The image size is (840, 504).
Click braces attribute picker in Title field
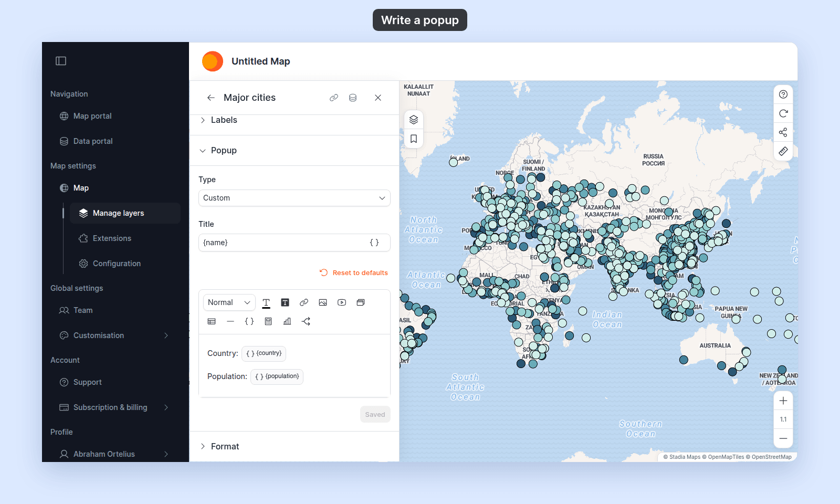coord(374,243)
